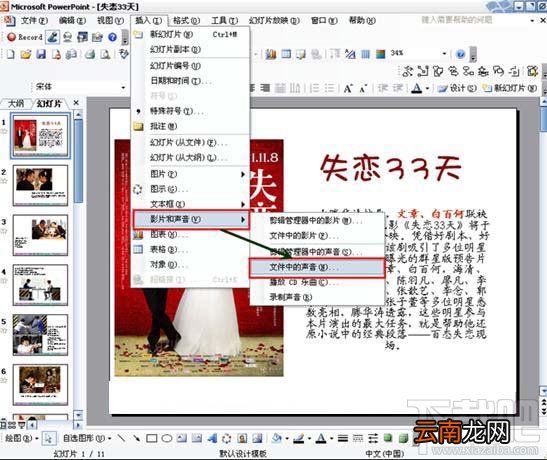The image size is (547, 460).
Task: Click the 设计 design button
Action: coord(457,88)
